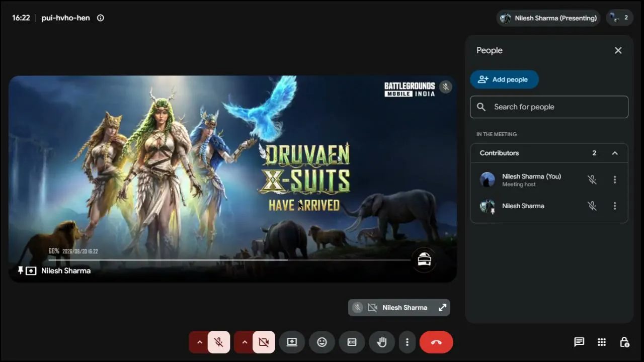Image resolution: width=644 pixels, height=362 pixels.
Task: Open meeting details info icon beside pui-hvho-hen
Action: tap(100, 18)
